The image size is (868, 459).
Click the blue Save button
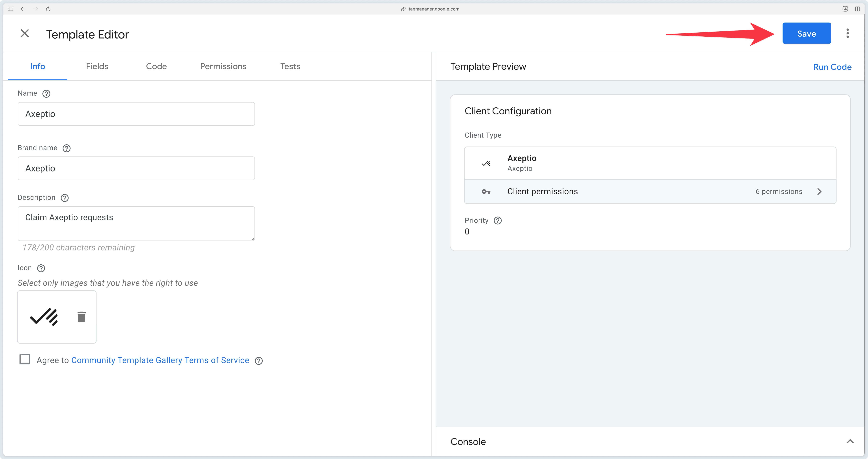806,33
